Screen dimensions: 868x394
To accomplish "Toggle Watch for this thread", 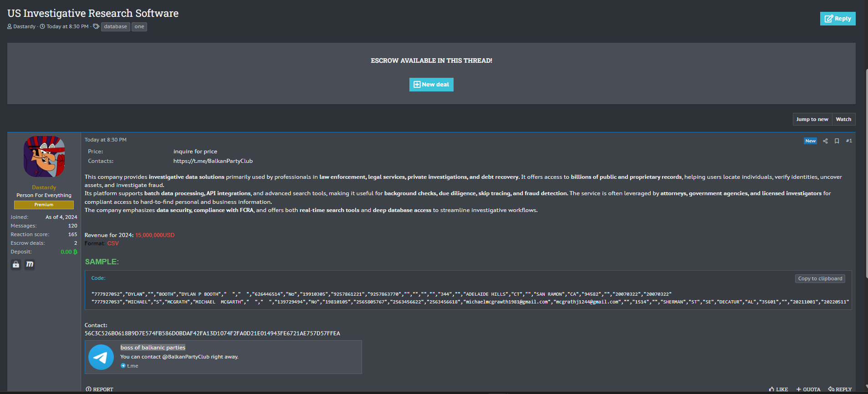I will [843, 119].
